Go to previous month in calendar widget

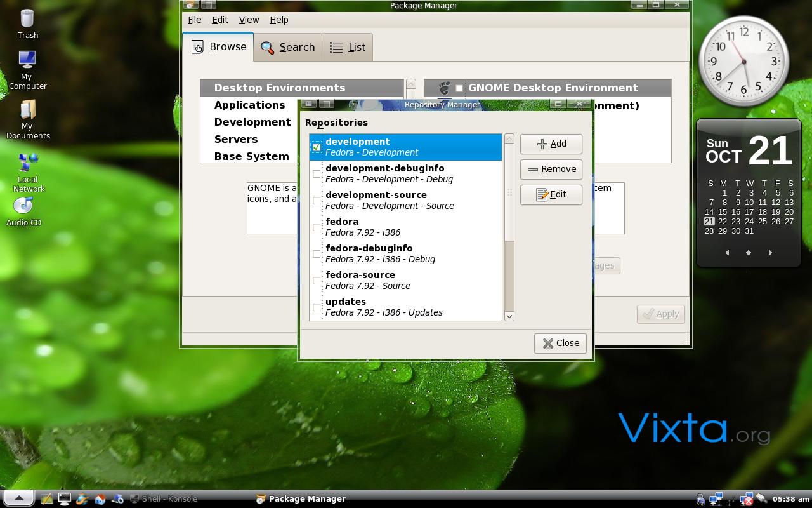point(727,253)
